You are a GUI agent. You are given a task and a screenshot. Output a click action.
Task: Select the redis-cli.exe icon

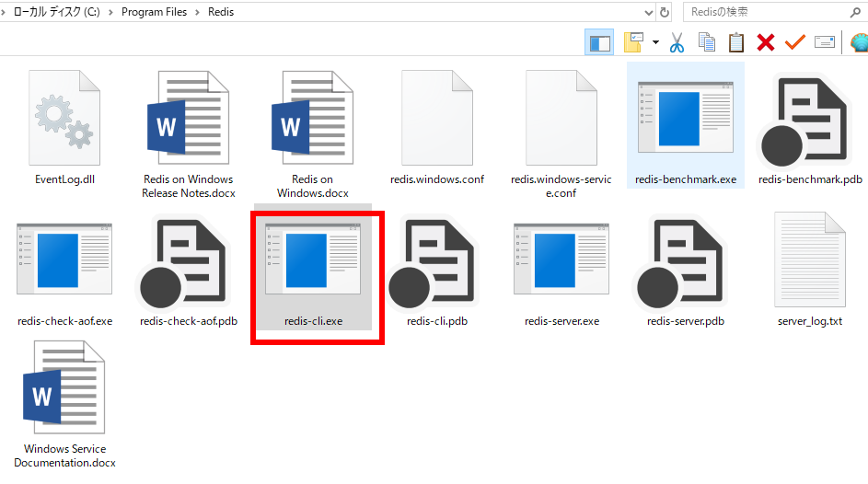pos(313,259)
